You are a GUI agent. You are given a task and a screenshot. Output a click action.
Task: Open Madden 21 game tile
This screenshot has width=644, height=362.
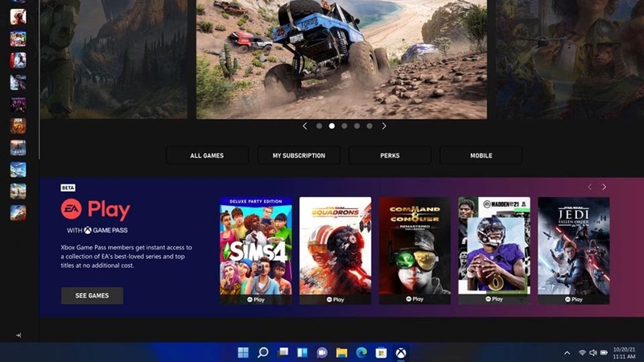tap(494, 250)
